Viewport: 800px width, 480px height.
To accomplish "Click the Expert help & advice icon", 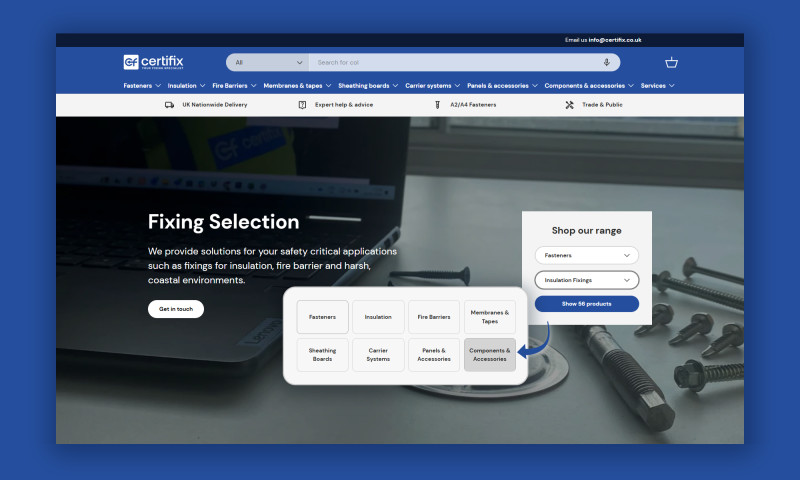I will point(302,105).
